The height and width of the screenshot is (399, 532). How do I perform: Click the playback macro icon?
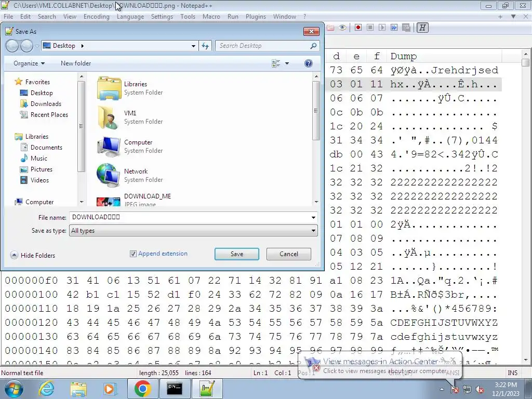(382, 28)
